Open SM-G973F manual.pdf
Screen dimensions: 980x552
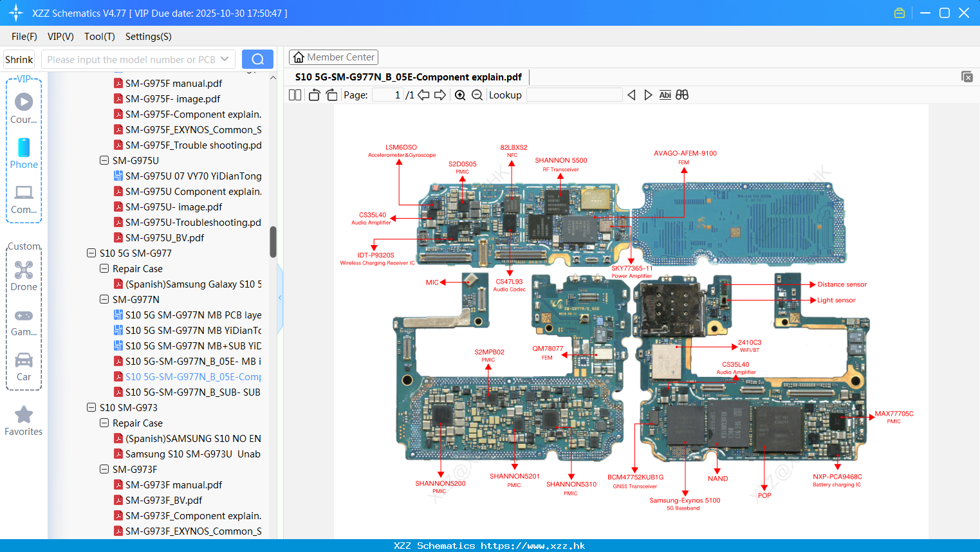tap(174, 485)
